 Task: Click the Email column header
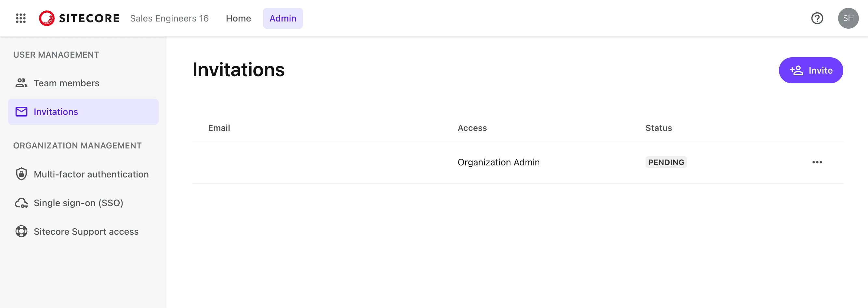point(219,128)
